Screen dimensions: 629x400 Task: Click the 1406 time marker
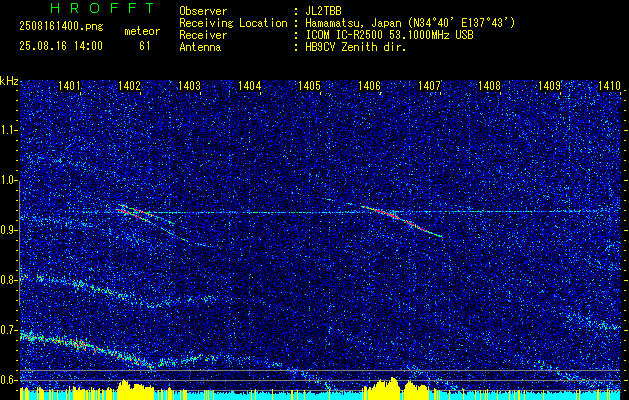pyautogui.click(x=369, y=85)
